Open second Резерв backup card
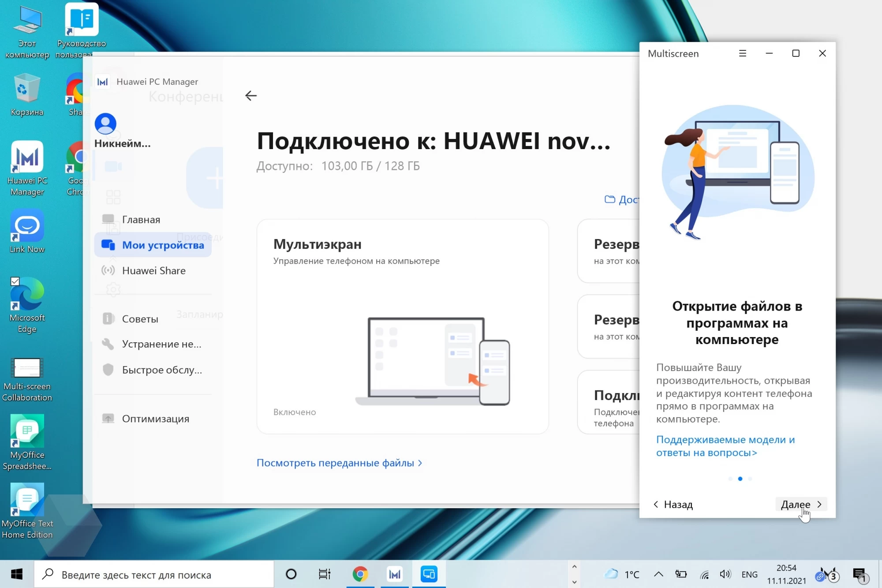882x588 pixels. coord(609,326)
